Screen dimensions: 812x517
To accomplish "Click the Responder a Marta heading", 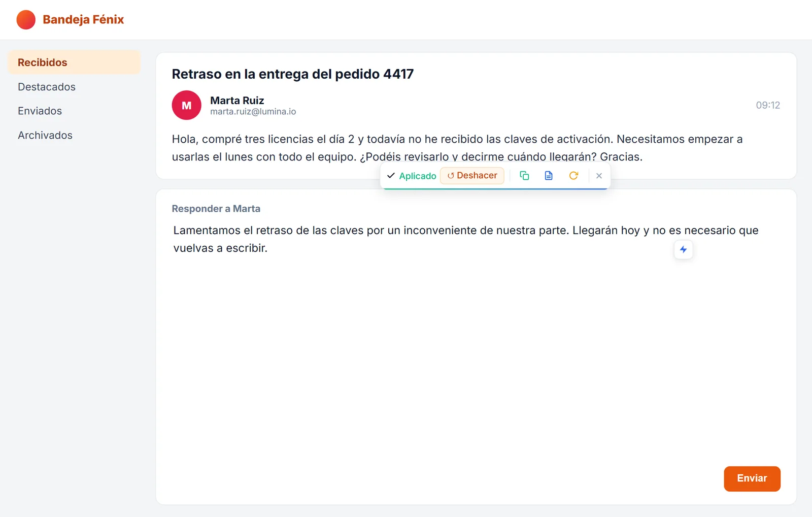I will pyautogui.click(x=216, y=209).
